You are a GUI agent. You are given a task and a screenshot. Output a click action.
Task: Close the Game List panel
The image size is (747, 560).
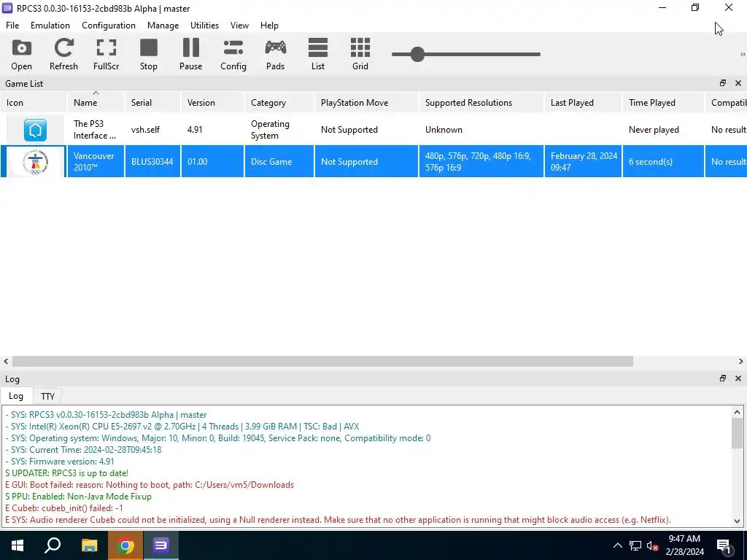738,83
